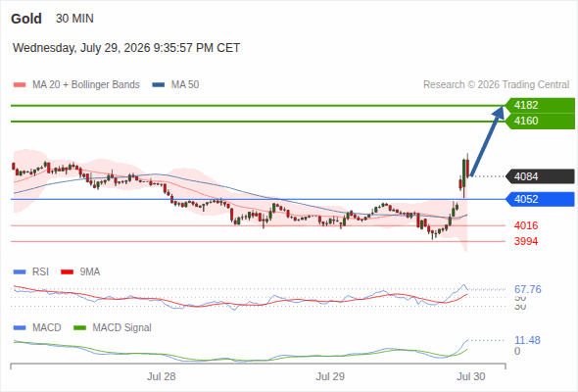Click the MA 20 + Bollinger Bands legend swatch
This screenshot has width=578, height=392.
(x=20, y=85)
